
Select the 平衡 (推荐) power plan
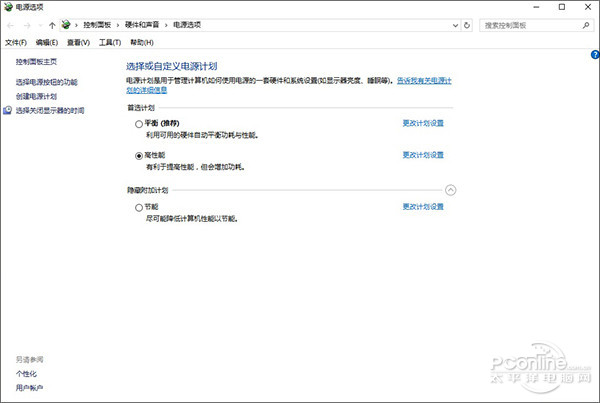138,123
